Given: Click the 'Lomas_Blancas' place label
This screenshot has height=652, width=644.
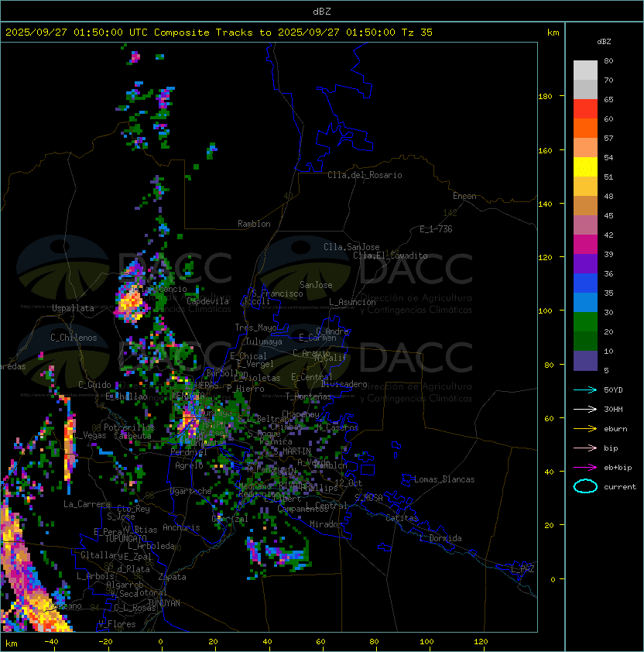Looking at the screenshot, I should 444,479.
